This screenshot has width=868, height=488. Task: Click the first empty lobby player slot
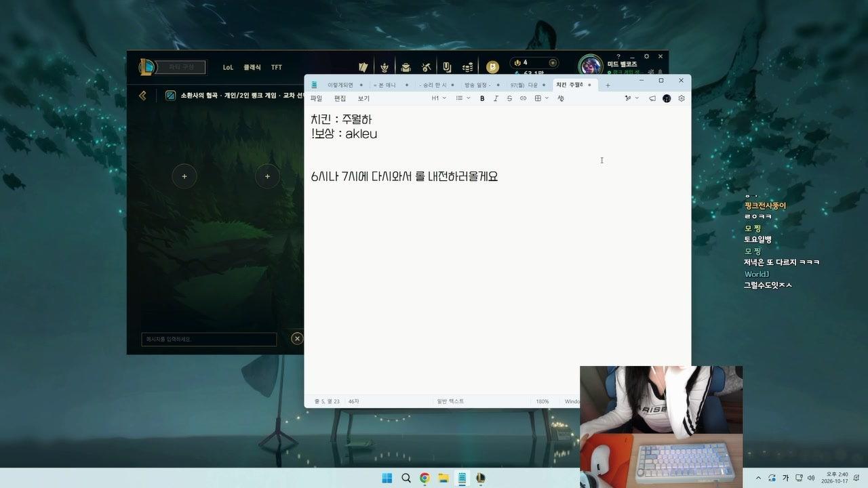pyautogui.click(x=184, y=176)
